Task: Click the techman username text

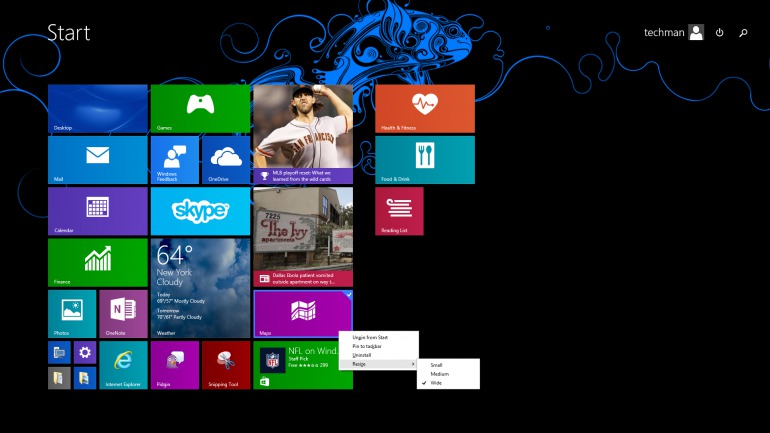Action: 664,32
